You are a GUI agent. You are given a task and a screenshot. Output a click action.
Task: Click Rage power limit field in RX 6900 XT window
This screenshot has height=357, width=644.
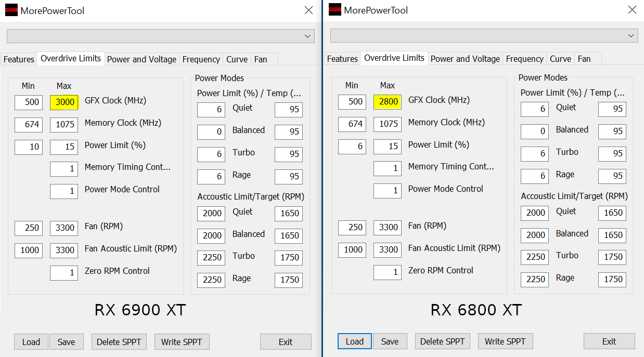coord(211,177)
